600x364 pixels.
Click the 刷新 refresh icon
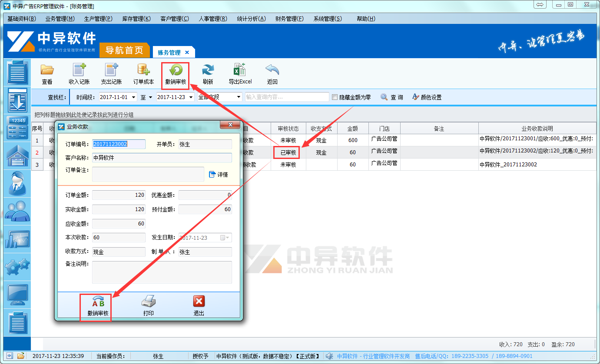(x=208, y=70)
